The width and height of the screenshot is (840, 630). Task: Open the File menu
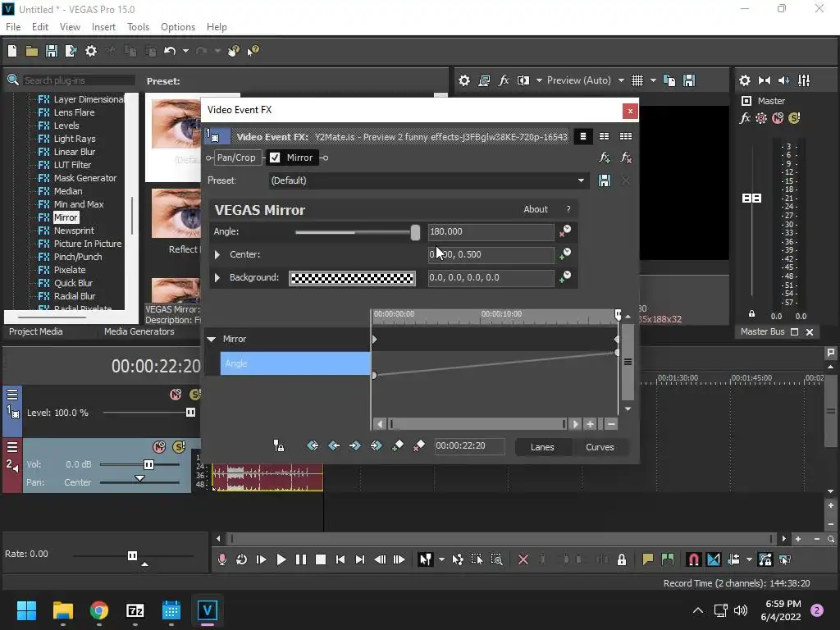[x=13, y=27]
